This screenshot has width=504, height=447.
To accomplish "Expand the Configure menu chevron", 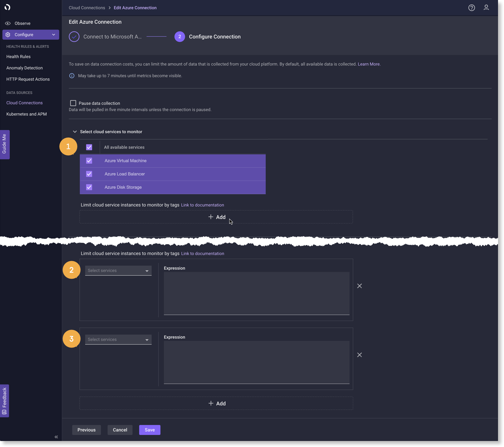I will pyautogui.click(x=53, y=35).
